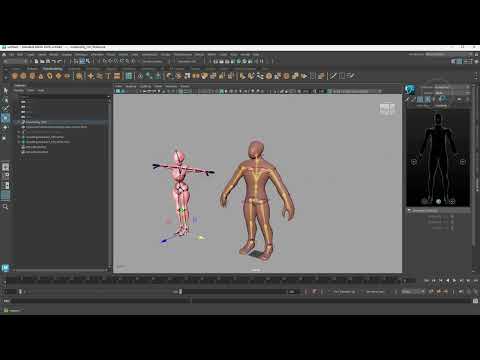Image resolution: width=480 pixels, height=360 pixels.
Task: Tick the third checkbox under HumanIK figure
Action: click(x=452, y=228)
